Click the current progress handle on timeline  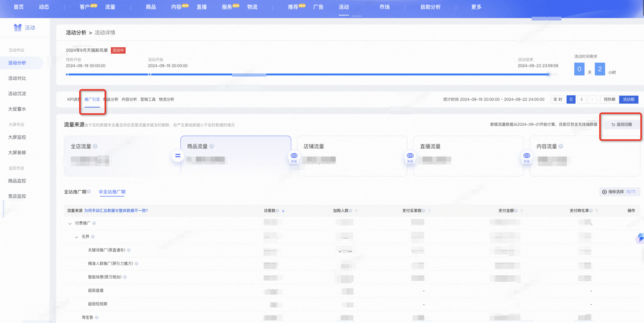548,74
